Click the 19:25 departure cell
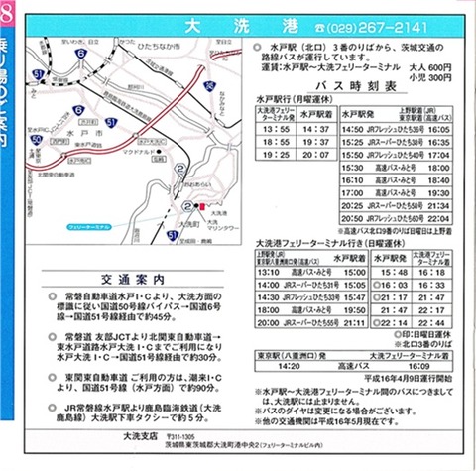Viewport: 476px width, 471px height. (x=276, y=155)
